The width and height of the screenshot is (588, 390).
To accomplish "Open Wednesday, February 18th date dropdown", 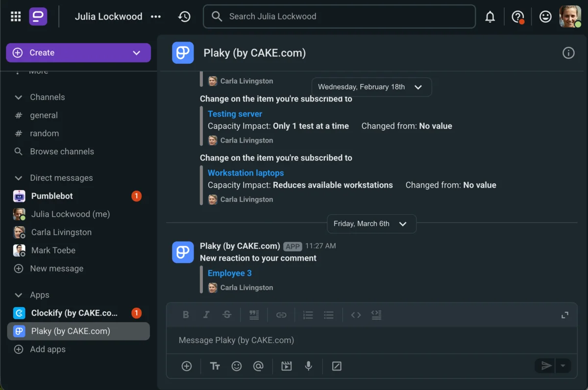I will click(x=371, y=87).
